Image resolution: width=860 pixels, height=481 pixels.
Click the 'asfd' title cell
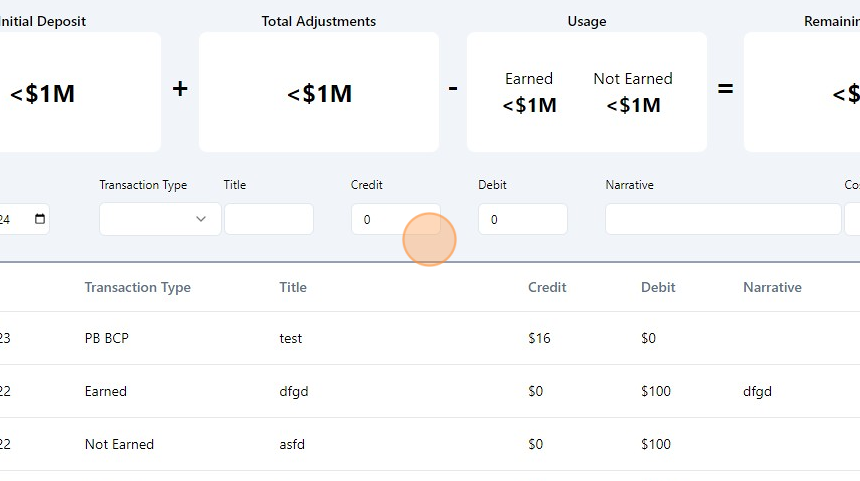[293, 444]
